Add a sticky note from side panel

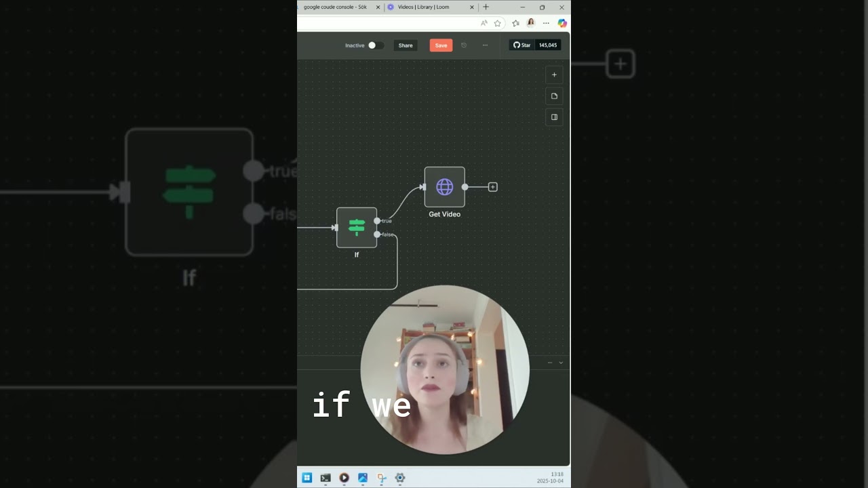coord(554,96)
